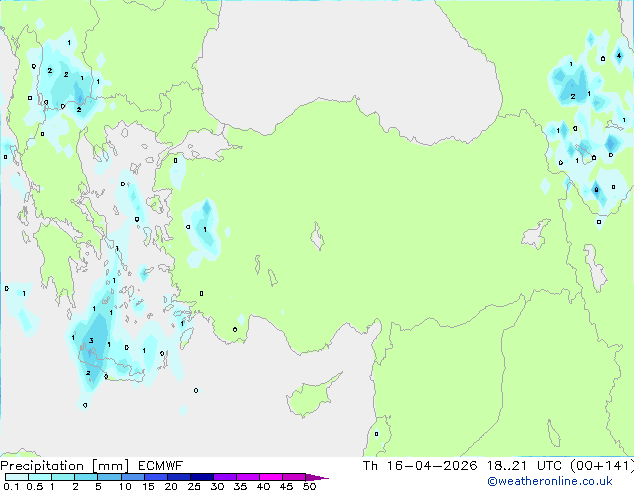Pick the 0.1–0.5 mm legend swatch
The height and width of the screenshot is (490, 634).
pos(17,477)
